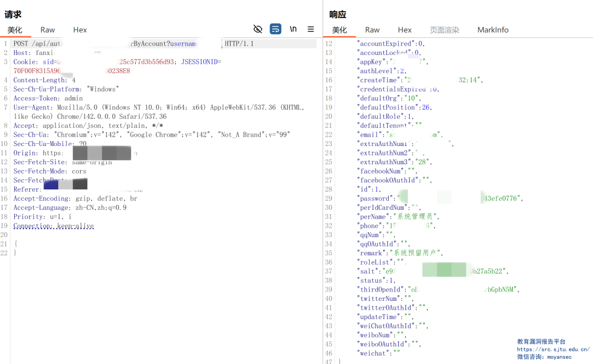
Task: Click the Priority: u=1, i header
Action: pyautogui.click(x=42, y=216)
